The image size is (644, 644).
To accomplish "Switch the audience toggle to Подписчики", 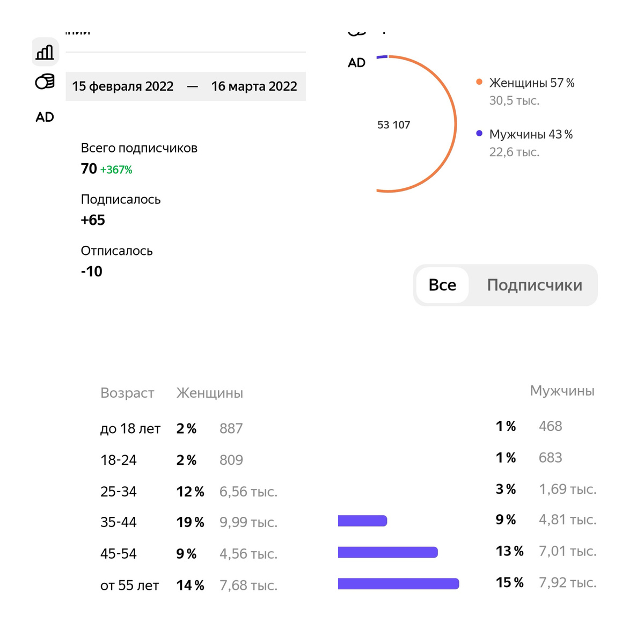I will tap(535, 285).
